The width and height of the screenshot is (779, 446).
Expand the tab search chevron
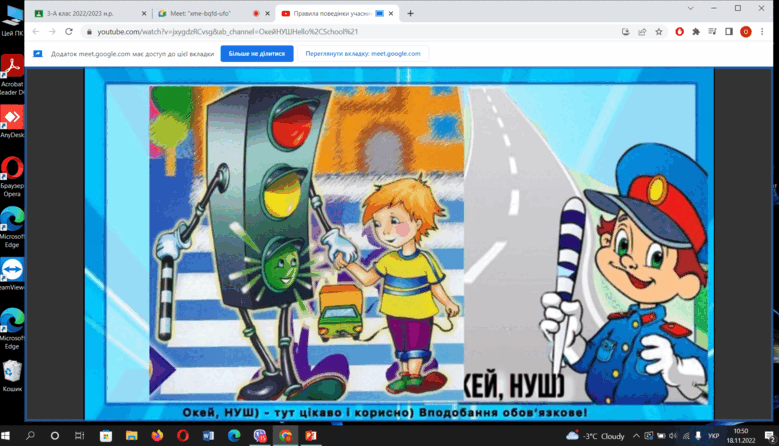pyautogui.click(x=691, y=8)
